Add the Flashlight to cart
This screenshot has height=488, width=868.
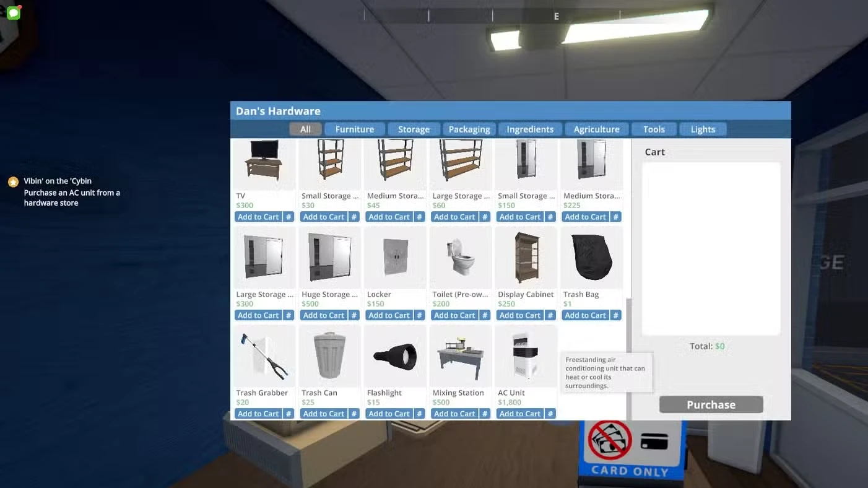point(389,414)
